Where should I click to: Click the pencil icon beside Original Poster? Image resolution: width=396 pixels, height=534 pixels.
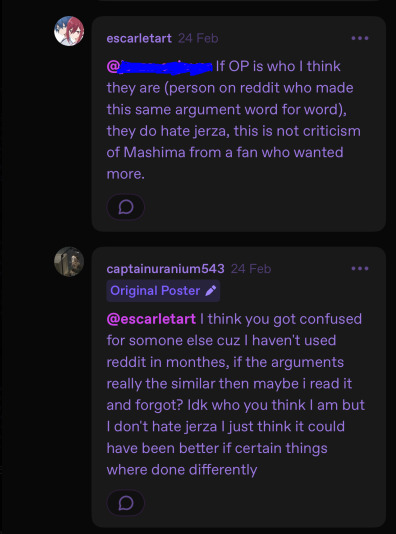(x=211, y=290)
